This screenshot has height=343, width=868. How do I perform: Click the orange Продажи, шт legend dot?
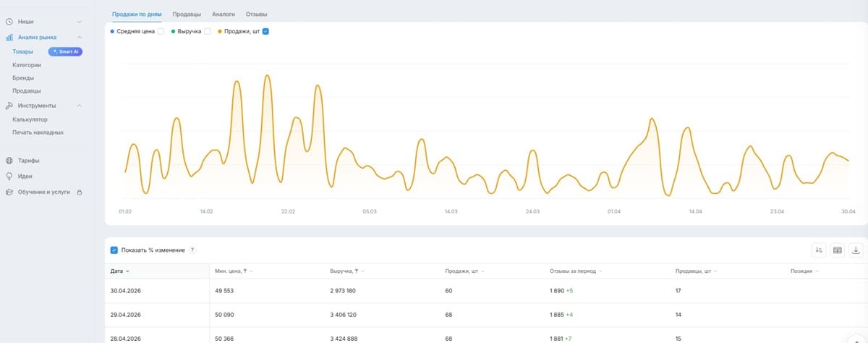click(x=221, y=32)
